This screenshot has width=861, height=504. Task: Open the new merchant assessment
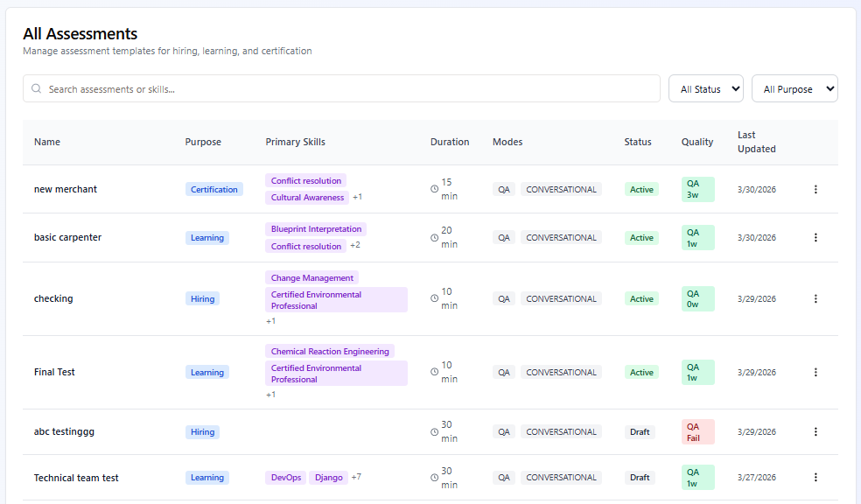(x=66, y=189)
